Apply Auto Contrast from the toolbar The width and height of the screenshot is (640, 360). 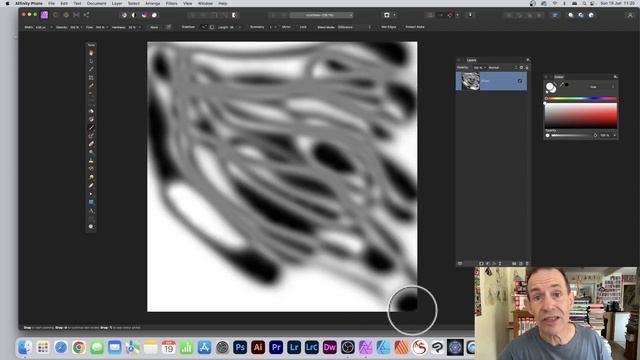pyautogui.click(x=134, y=15)
